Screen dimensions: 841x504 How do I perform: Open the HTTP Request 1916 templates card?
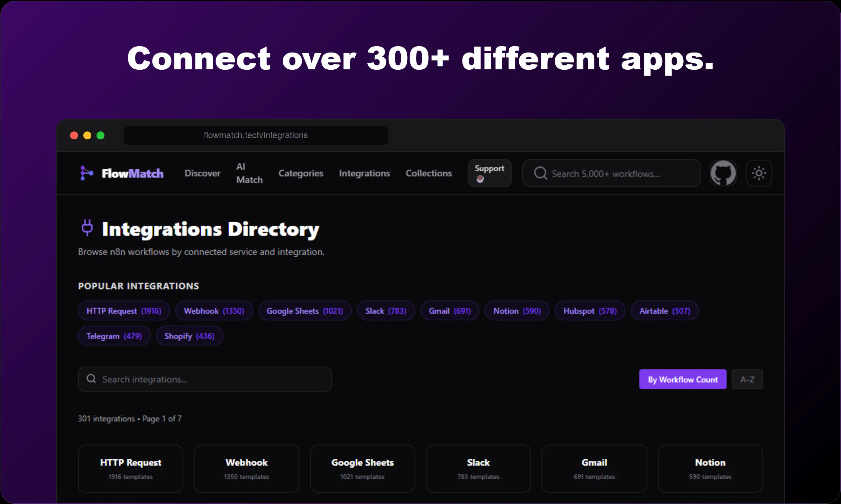coord(131,468)
